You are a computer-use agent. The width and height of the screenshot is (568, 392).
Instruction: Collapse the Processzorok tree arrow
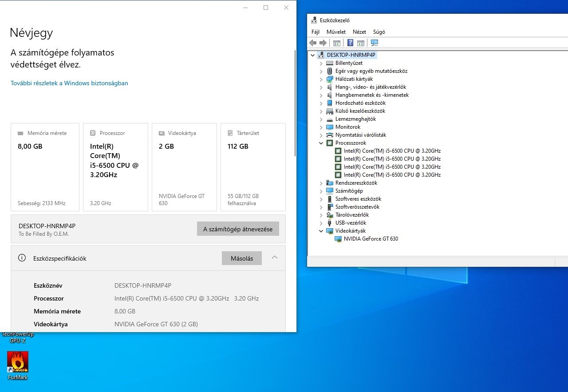pos(321,143)
